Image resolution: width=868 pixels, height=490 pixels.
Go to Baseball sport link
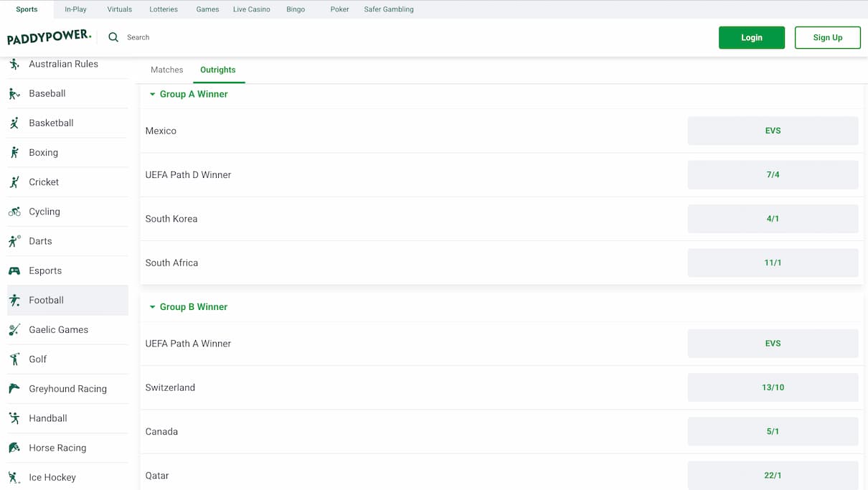tap(67, 93)
